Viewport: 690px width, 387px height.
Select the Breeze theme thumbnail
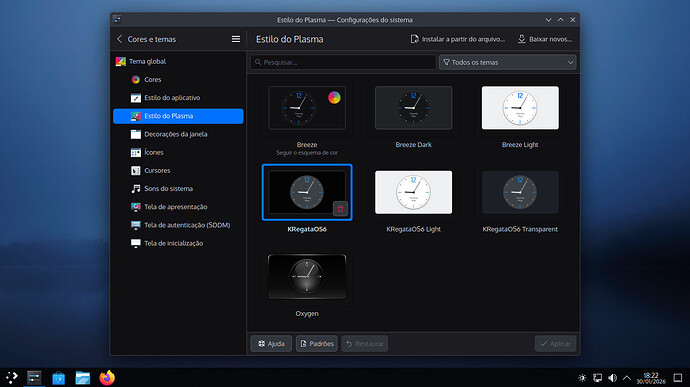[x=307, y=108]
